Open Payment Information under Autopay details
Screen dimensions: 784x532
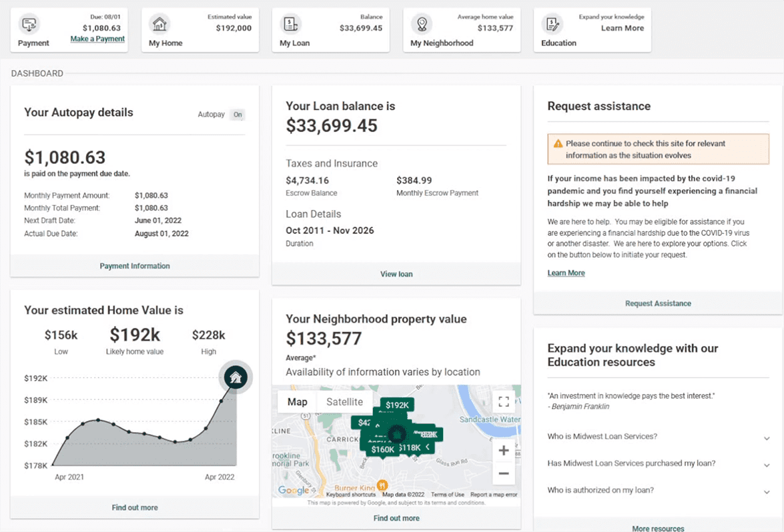(x=135, y=266)
